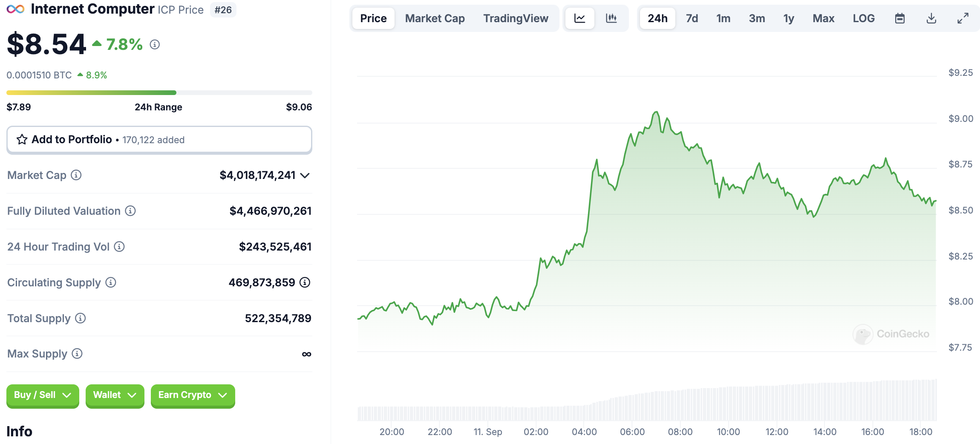This screenshot has height=444, width=980.
Task: Open the Wallet dropdown
Action: click(x=115, y=395)
